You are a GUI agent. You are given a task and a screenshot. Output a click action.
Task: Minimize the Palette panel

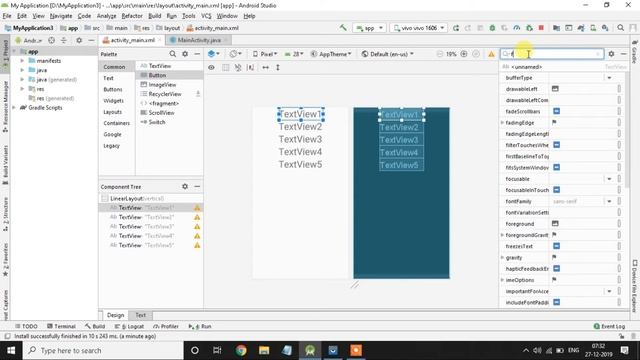[197, 54]
